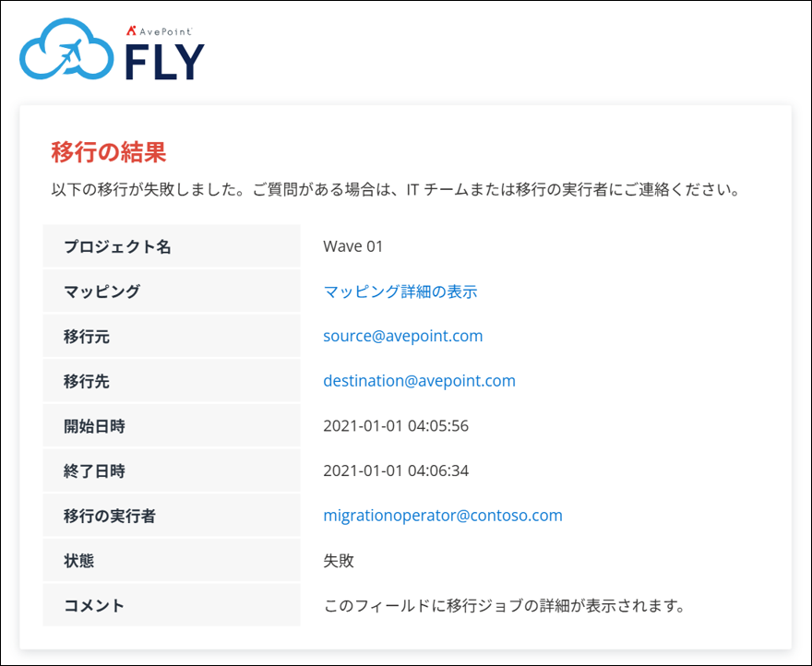
Task: Click the プロジェクト名 row label
Action: click(117, 246)
